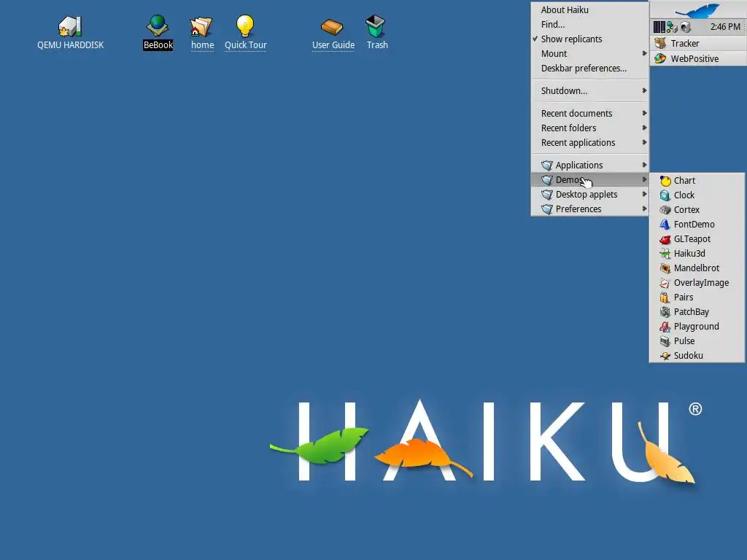Viewport: 747px width, 560px height.
Task: Launch the Quick Tour lightbulb icon
Action: point(245,26)
